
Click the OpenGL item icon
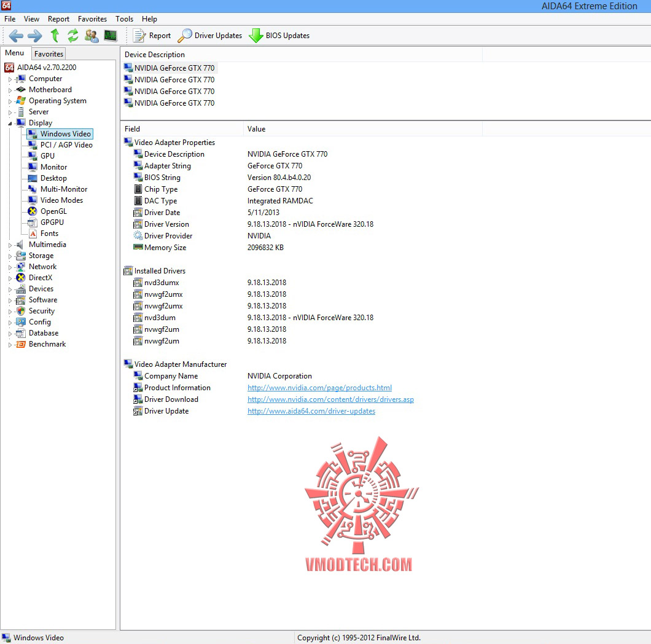click(33, 211)
